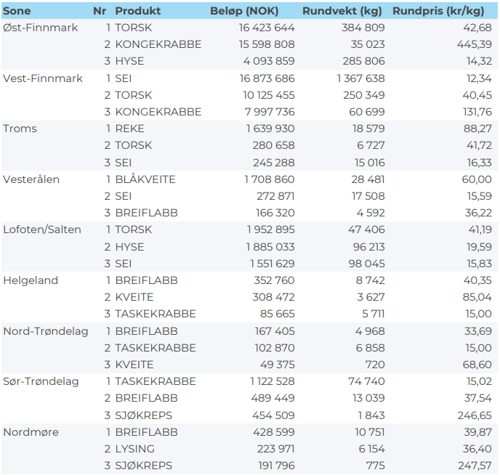
Task: Select the Troms zone cell
Action: pos(20,129)
